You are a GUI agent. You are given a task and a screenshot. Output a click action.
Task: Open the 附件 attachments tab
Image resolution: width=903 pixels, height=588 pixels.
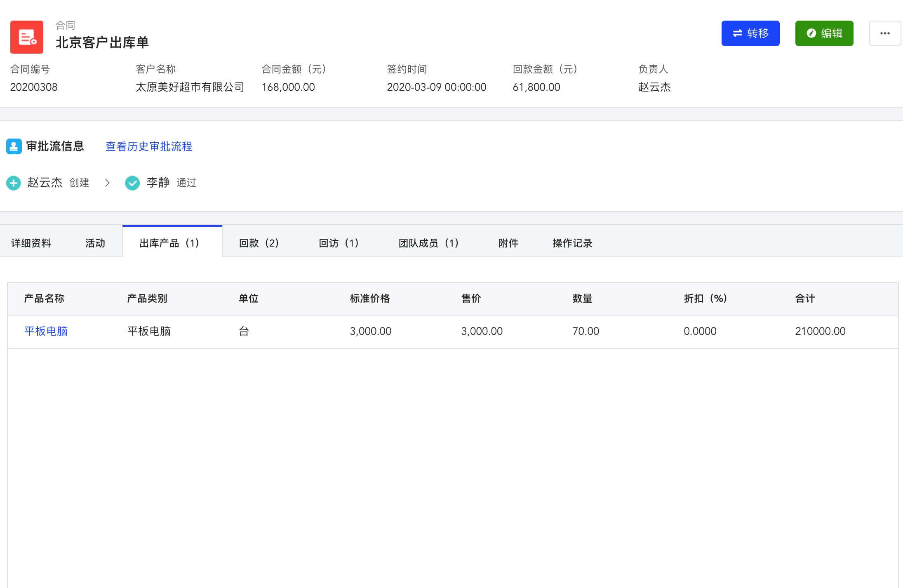(x=508, y=243)
